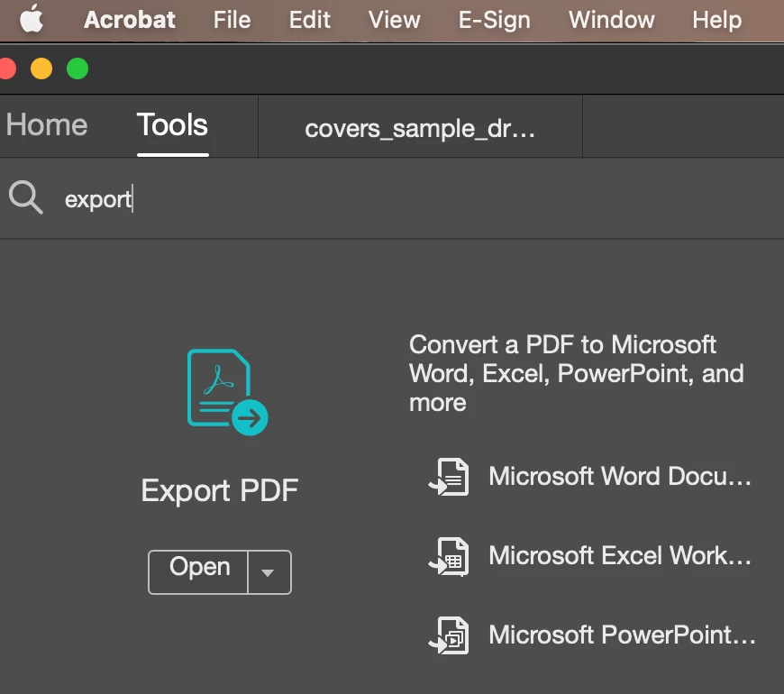Viewport: 784px width, 694px height.
Task: Open the Export PDF tool
Action: 198,572
